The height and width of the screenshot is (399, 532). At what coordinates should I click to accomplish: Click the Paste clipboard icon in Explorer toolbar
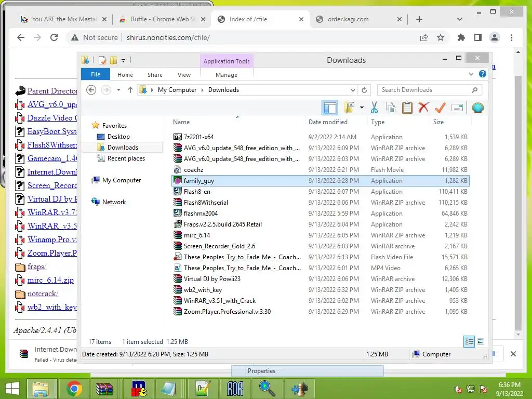tap(407, 108)
